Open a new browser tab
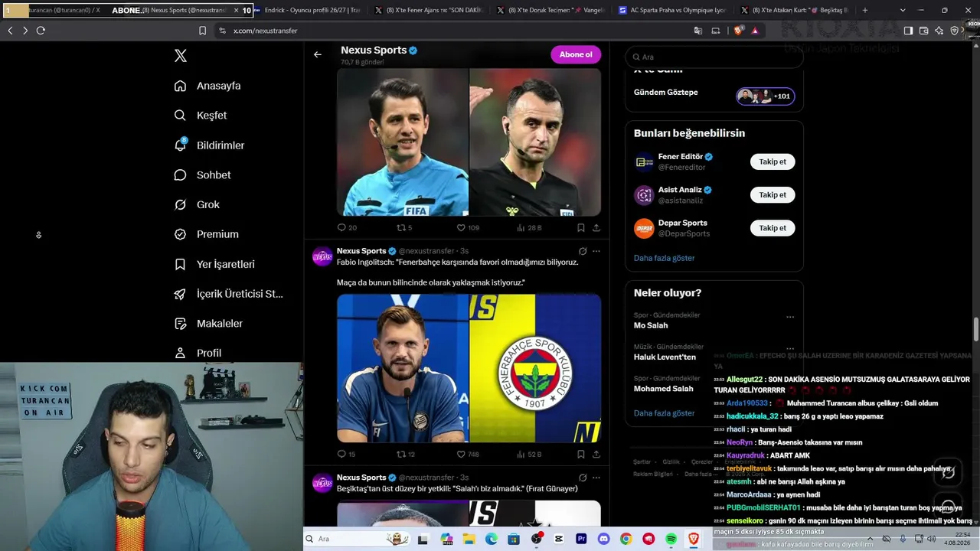The image size is (980, 551). [x=865, y=10]
